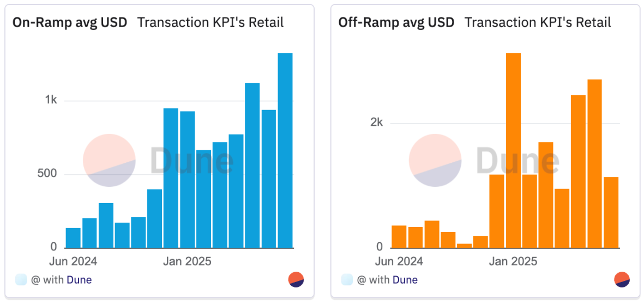The height and width of the screenshot is (306, 644).
Task: Click the Jan 2025 label on On-Ramp axis
Action: [187, 261]
